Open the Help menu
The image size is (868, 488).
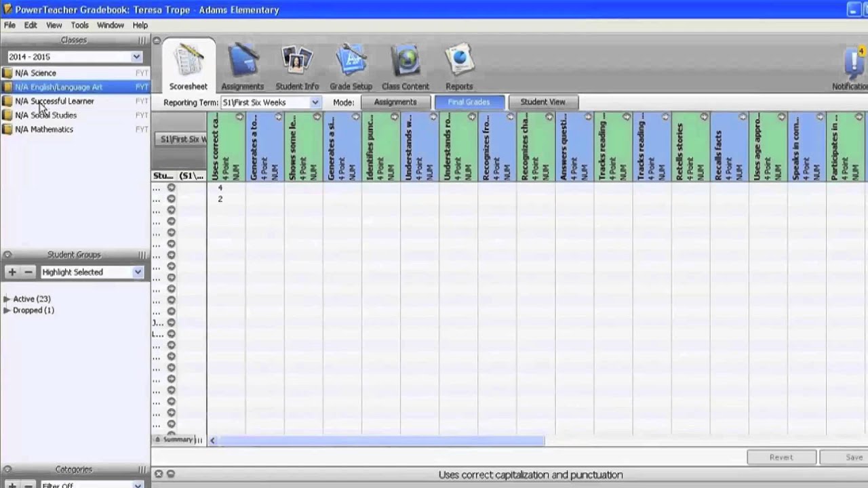pos(140,25)
